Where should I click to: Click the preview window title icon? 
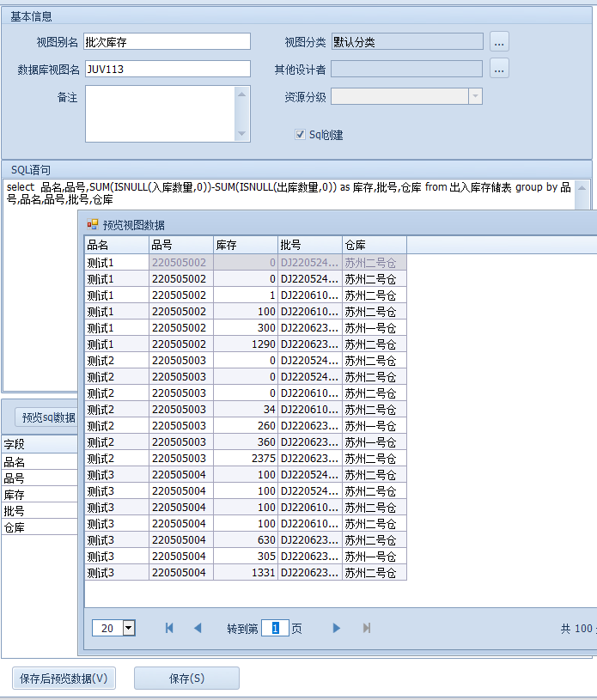(x=93, y=224)
